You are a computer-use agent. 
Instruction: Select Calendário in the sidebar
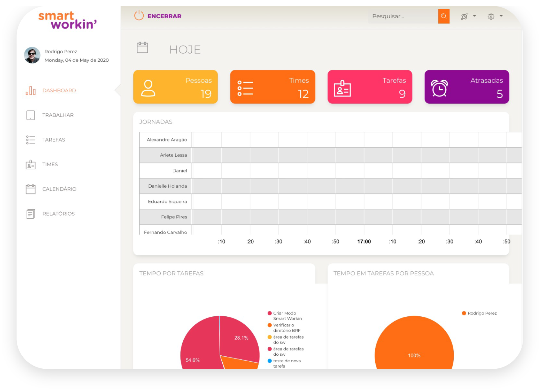(59, 189)
